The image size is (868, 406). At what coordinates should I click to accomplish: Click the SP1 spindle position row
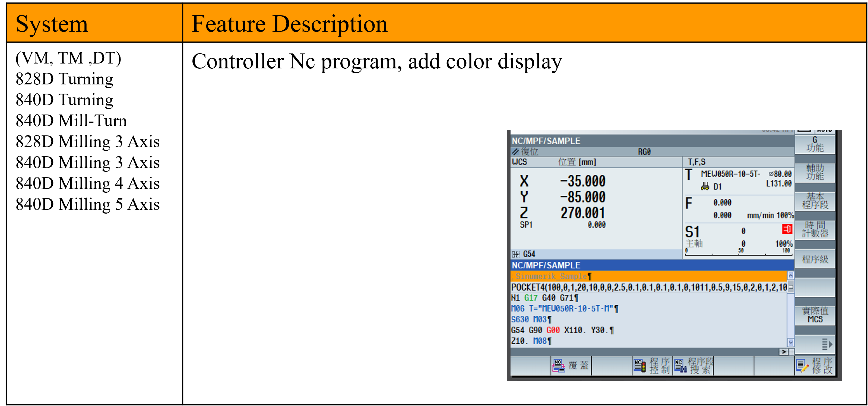[563, 225]
